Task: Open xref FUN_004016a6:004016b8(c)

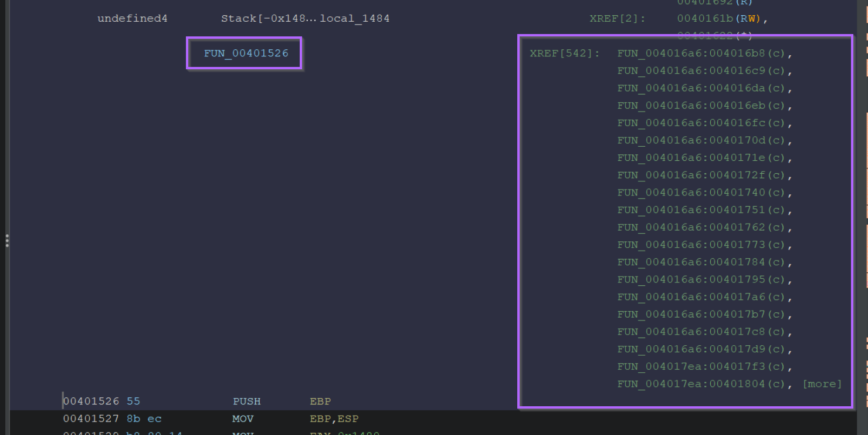Action: coord(703,53)
